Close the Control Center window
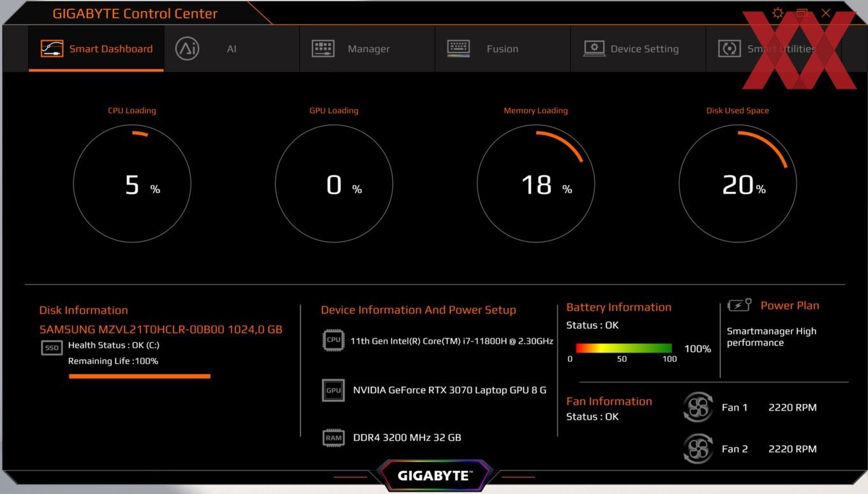 [826, 13]
